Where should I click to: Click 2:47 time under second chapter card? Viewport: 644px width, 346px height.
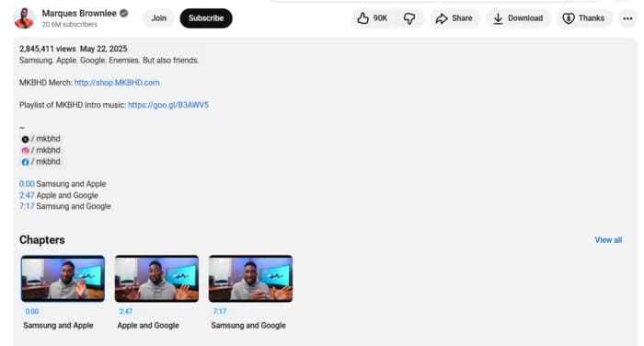(126, 311)
